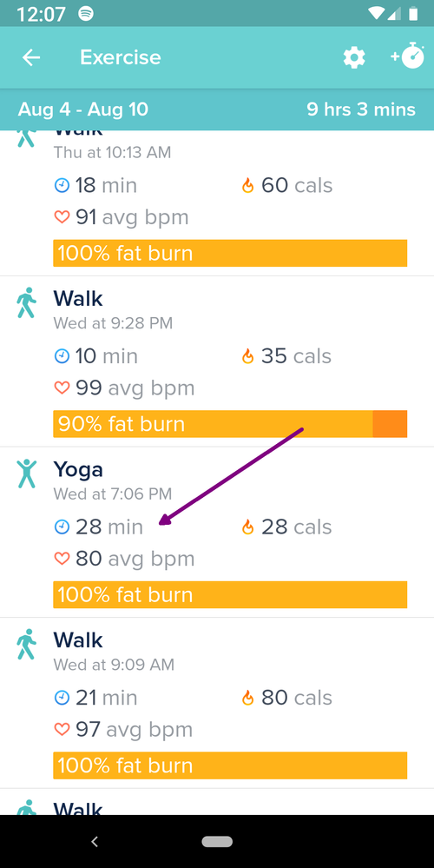Tap the Android home pill
The width and height of the screenshot is (434, 868).
217,841
